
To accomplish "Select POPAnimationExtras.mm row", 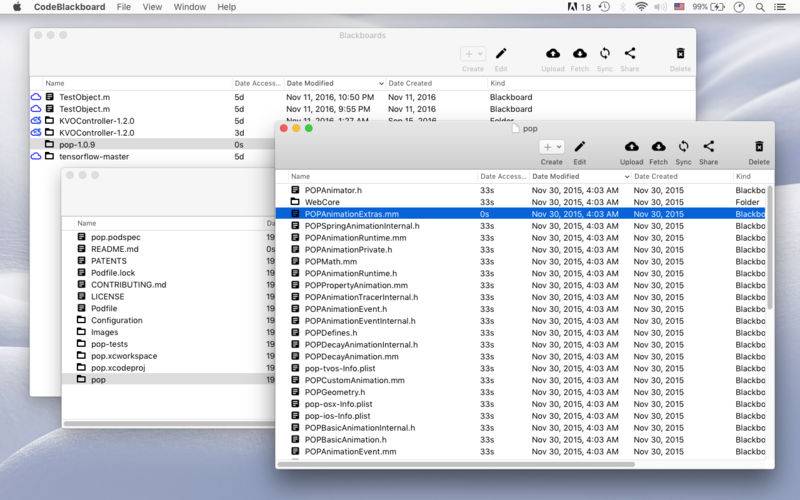I will tap(520, 214).
